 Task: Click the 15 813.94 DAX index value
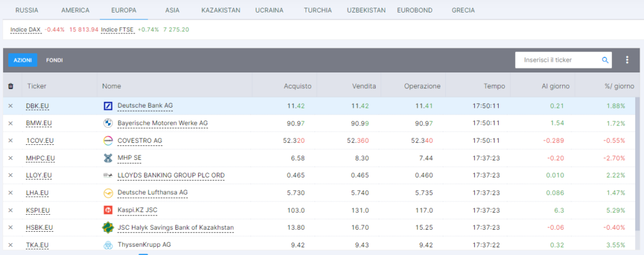pos(84,30)
